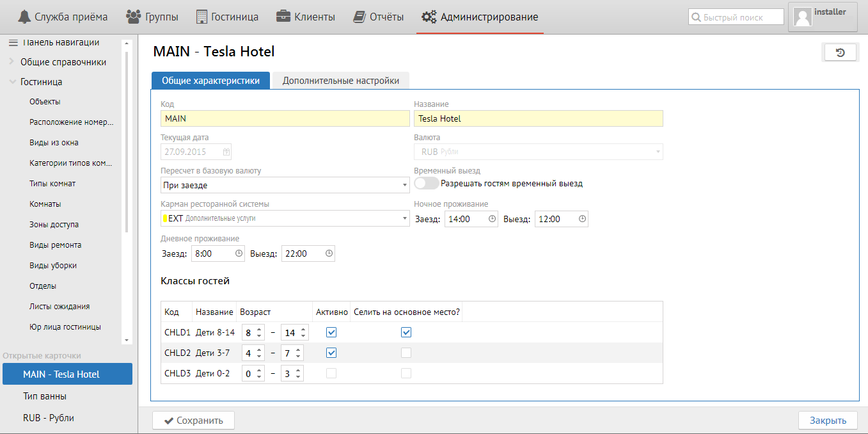Check Активно for CHLD3 guest class
The height and width of the screenshot is (434, 868).
[331, 373]
